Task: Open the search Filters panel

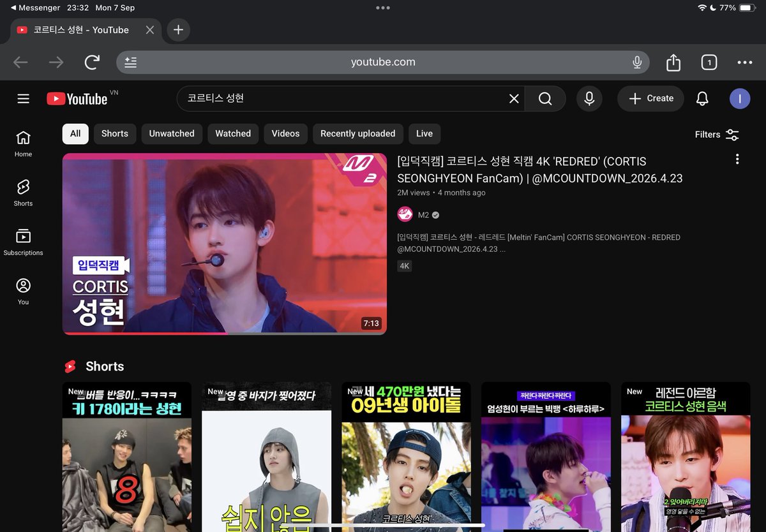Action: [x=717, y=135]
